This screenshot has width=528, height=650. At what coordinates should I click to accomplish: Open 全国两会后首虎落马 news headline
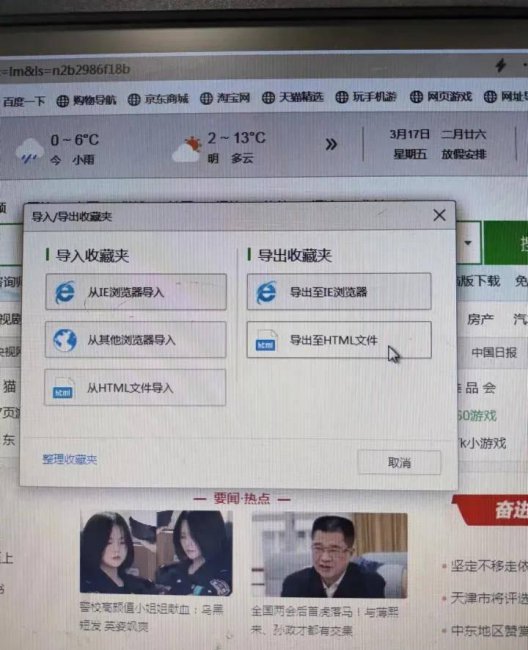(325, 621)
